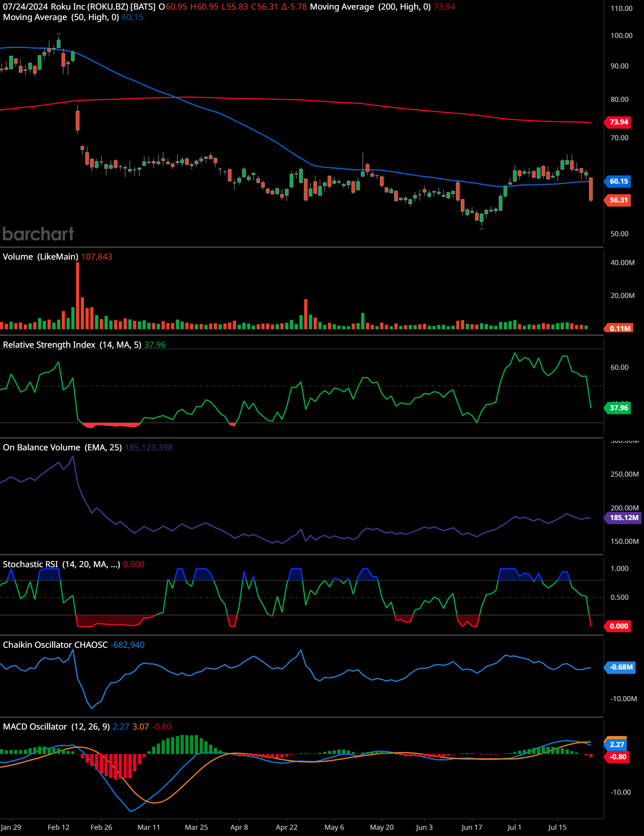Click the 250.00M OBV axis label

coord(624,474)
